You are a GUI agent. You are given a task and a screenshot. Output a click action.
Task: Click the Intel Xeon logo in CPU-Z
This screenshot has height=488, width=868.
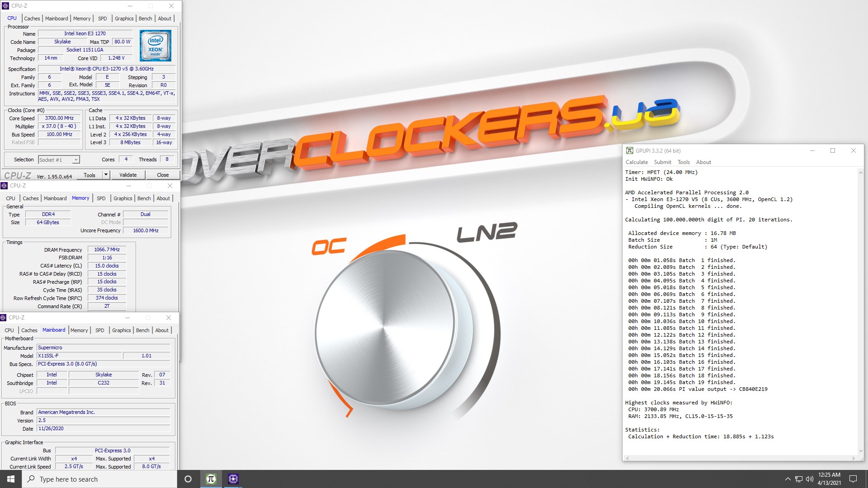point(155,46)
